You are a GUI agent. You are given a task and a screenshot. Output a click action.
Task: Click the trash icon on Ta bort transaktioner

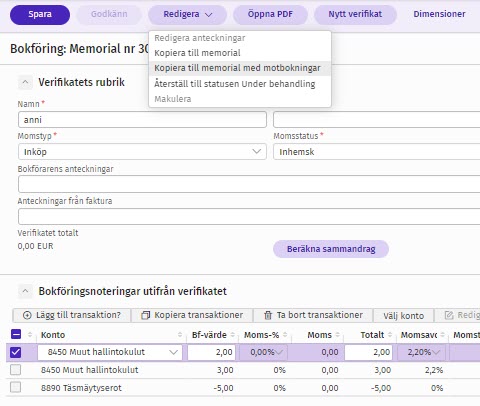pos(268,315)
